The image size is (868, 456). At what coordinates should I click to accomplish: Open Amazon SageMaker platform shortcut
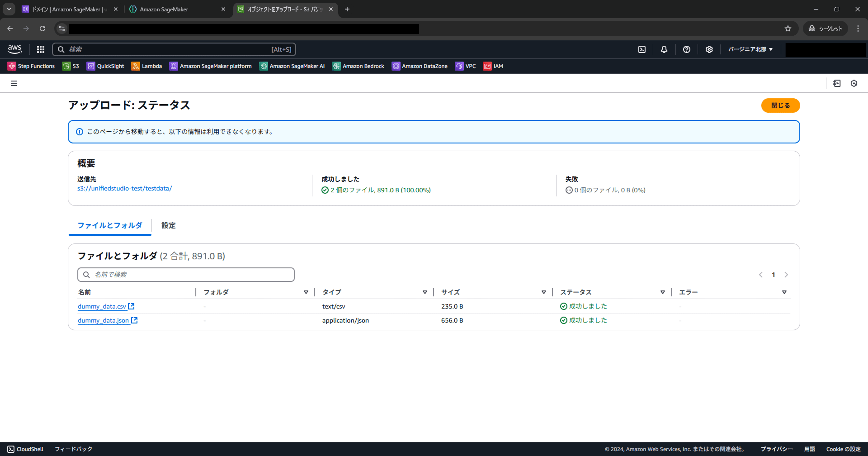(x=211, y=66)
